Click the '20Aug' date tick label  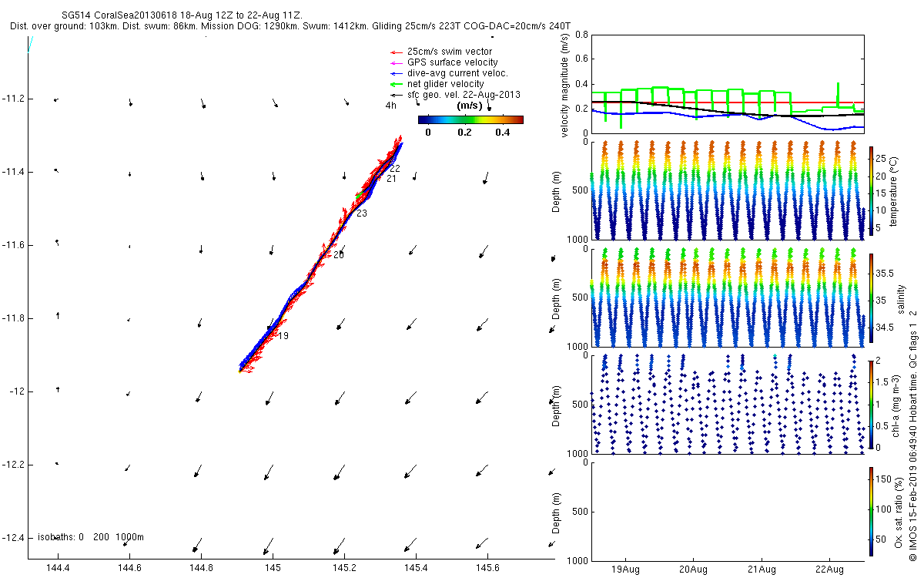click(693, 570)
